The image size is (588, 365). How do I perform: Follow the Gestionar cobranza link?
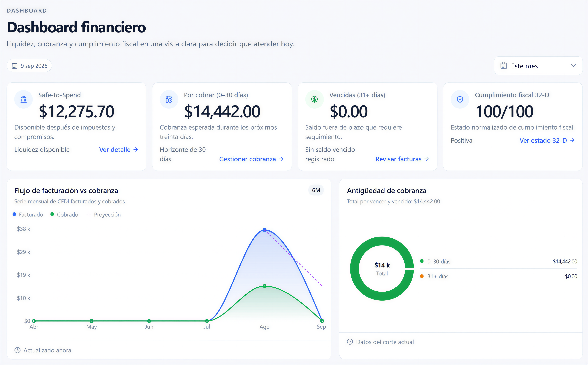pos(251,159)
